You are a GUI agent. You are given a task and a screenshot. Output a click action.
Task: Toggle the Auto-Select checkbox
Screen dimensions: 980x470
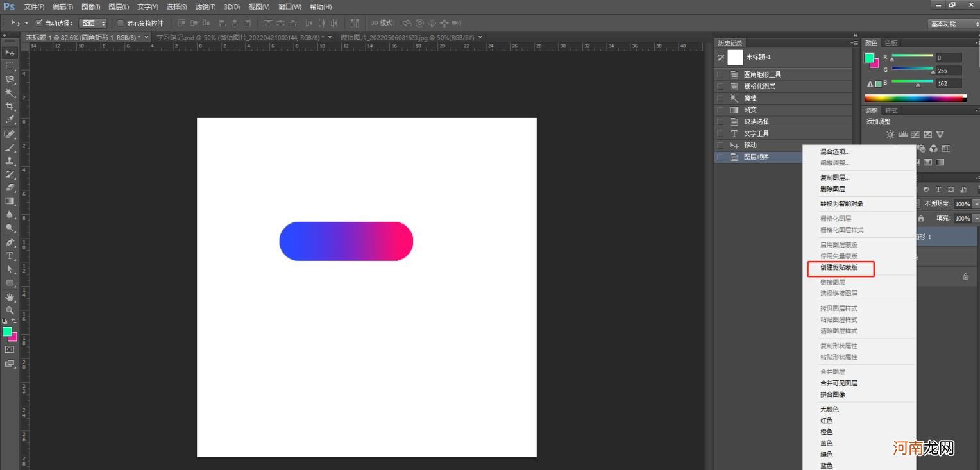[x=38, y=23]
